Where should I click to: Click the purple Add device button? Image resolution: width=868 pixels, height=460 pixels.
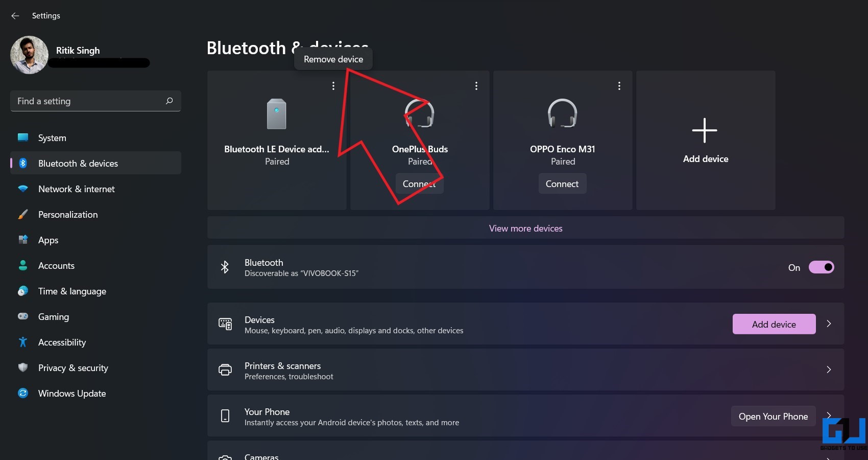tap(774, 324)
